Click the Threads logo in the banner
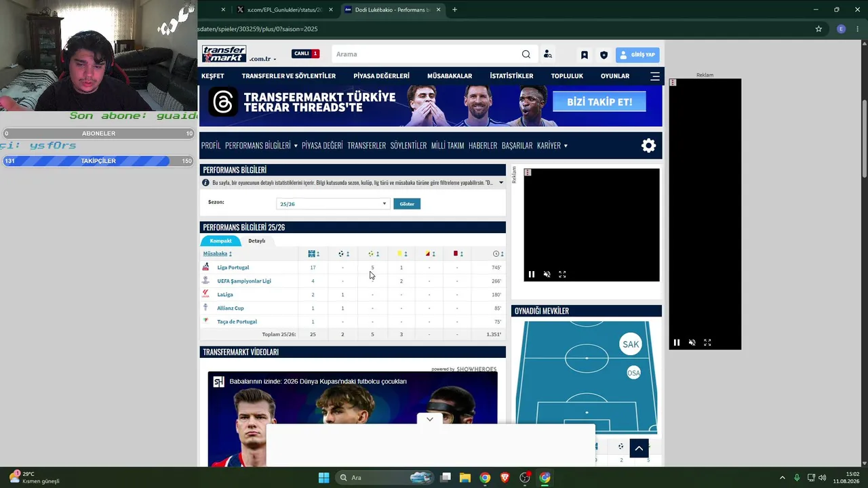The height and width of the screenshot is (488, 868). pos(223,102)
